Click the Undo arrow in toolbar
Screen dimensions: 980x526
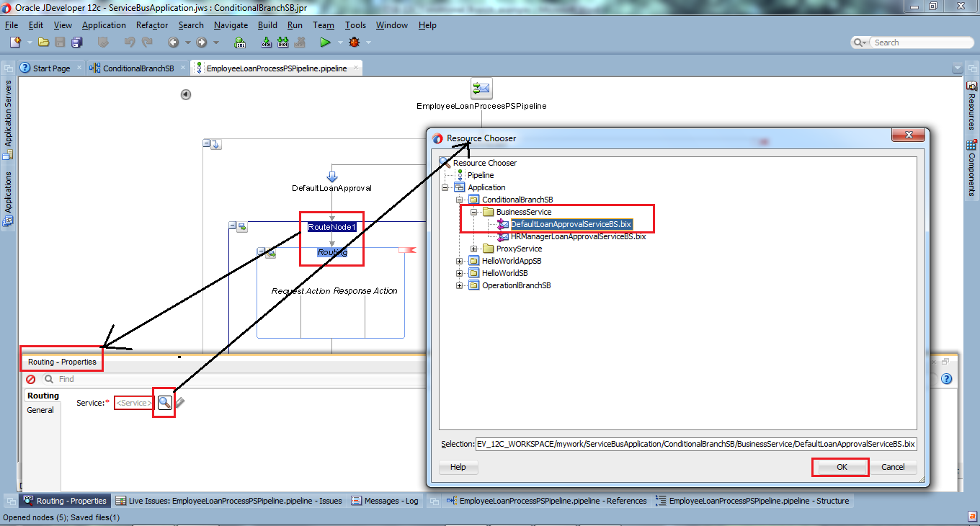click(x=129, y=43)
